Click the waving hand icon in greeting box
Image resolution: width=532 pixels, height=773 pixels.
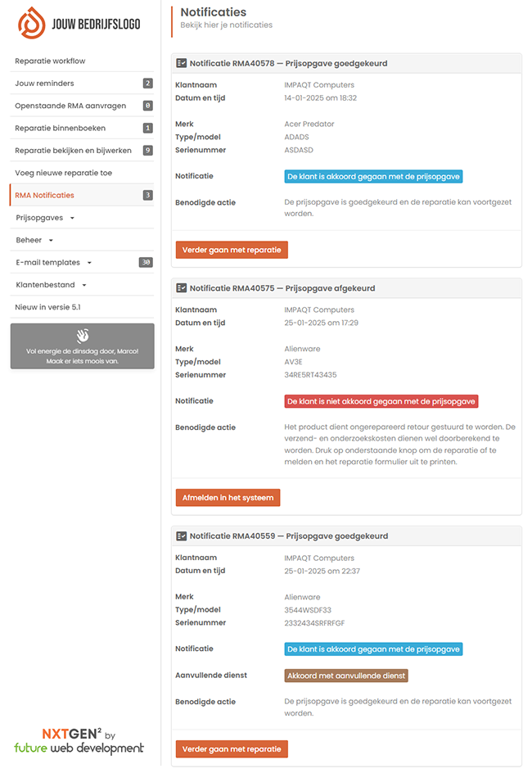click(x=82, y=336)
